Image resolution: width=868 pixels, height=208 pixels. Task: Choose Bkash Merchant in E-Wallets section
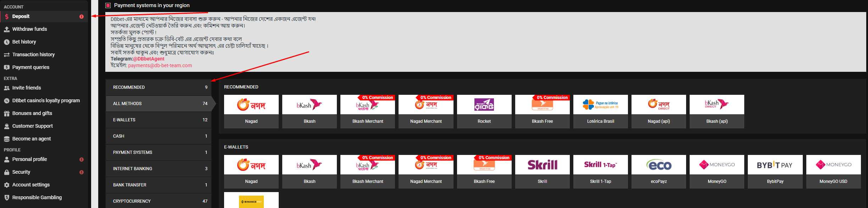point(368,172)
